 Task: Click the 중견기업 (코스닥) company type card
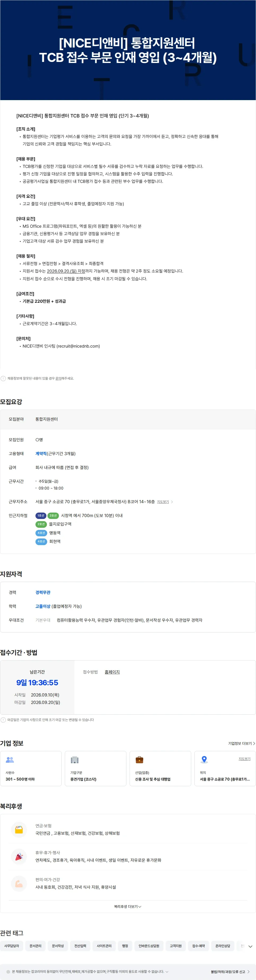96,769
